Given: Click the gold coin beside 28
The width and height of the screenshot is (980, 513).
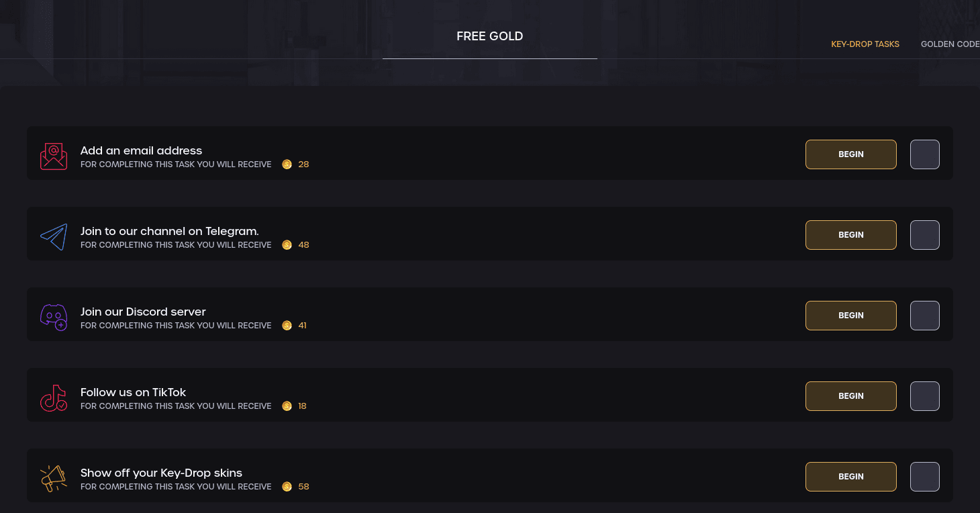Looking at the screenshot, I should (287, 165).
